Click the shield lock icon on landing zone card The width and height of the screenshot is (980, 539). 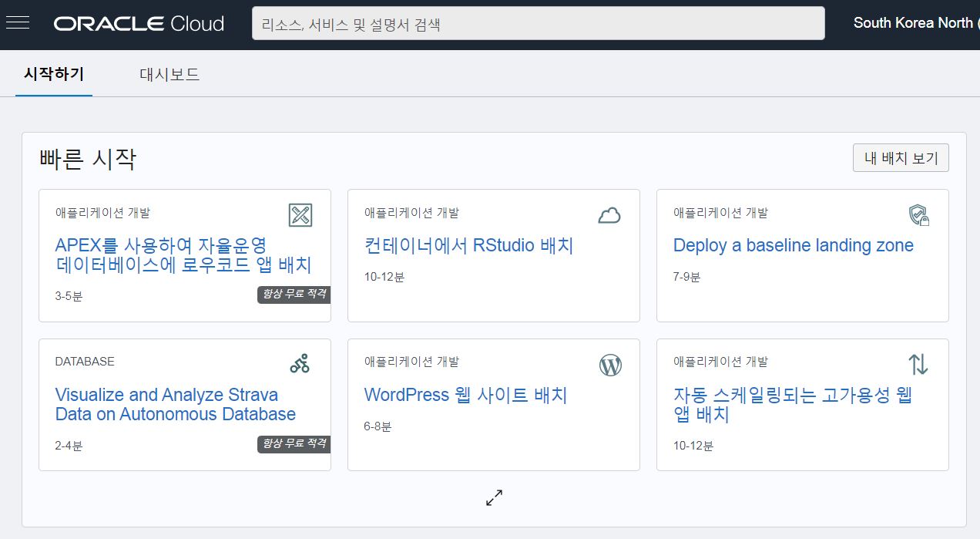tap(918, 215)
